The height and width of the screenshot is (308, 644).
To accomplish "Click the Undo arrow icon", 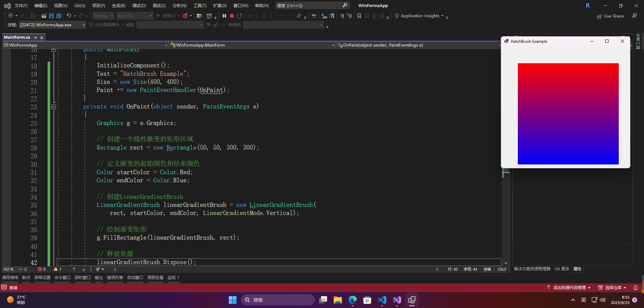I will point(69,16).
